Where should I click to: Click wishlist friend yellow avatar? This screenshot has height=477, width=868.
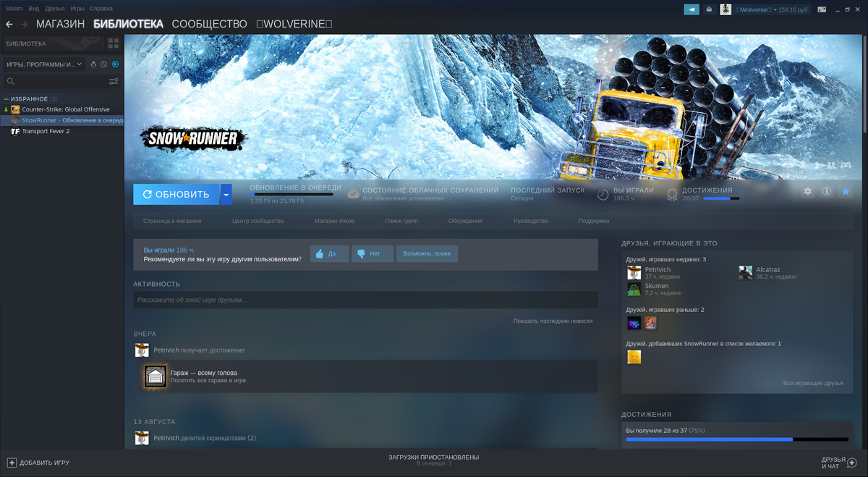coord(634,357)
